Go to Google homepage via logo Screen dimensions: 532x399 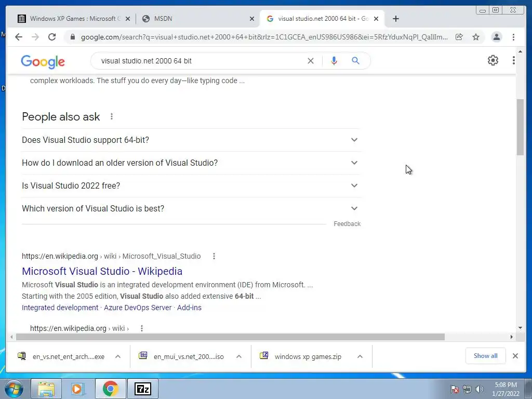click(x=43, y=61)
